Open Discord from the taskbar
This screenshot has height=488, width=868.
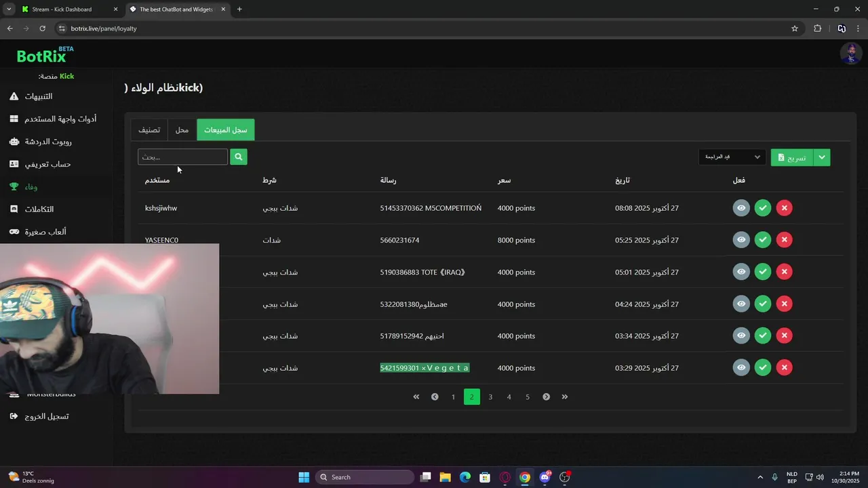pyautogui.click(x=545, y=477)
